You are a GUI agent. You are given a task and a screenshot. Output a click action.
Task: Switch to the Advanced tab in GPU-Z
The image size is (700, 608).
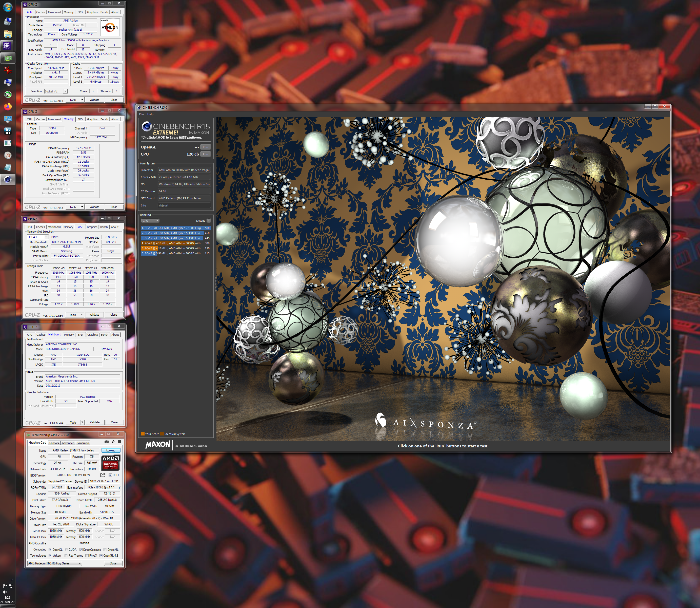pos(68,443)
